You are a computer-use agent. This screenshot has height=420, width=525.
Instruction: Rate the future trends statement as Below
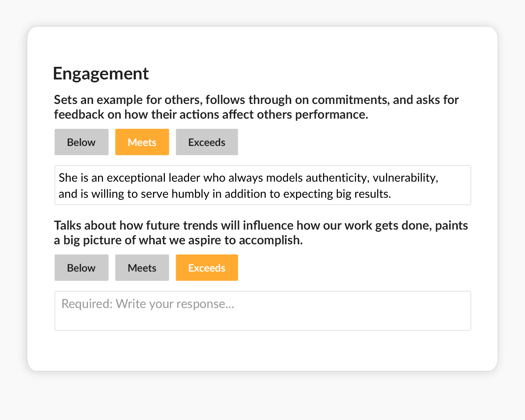[81, 268]
